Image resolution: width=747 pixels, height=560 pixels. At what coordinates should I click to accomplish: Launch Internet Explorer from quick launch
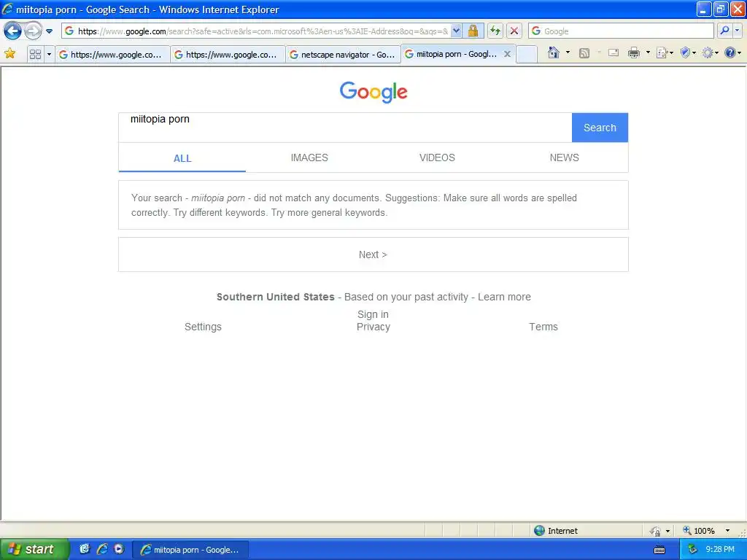(x=101, y=549)
